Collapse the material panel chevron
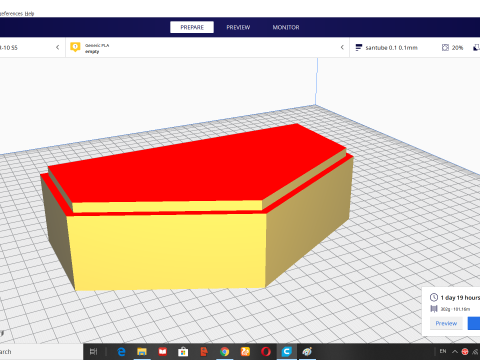Screen dimensions: 480x360 coord(342,47)
